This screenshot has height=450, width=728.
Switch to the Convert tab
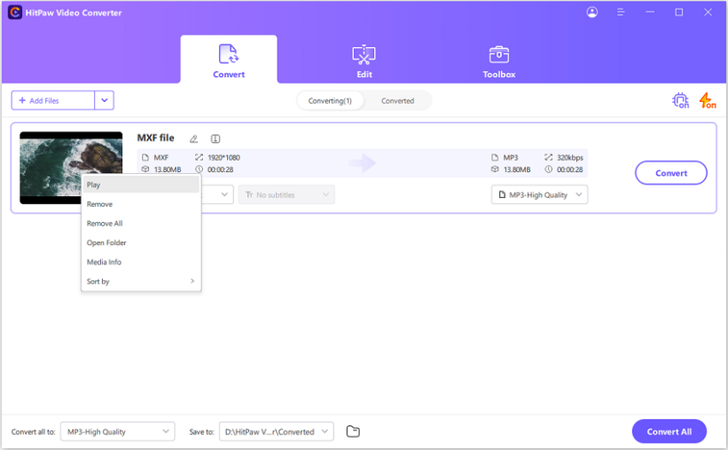pos(228,60)
